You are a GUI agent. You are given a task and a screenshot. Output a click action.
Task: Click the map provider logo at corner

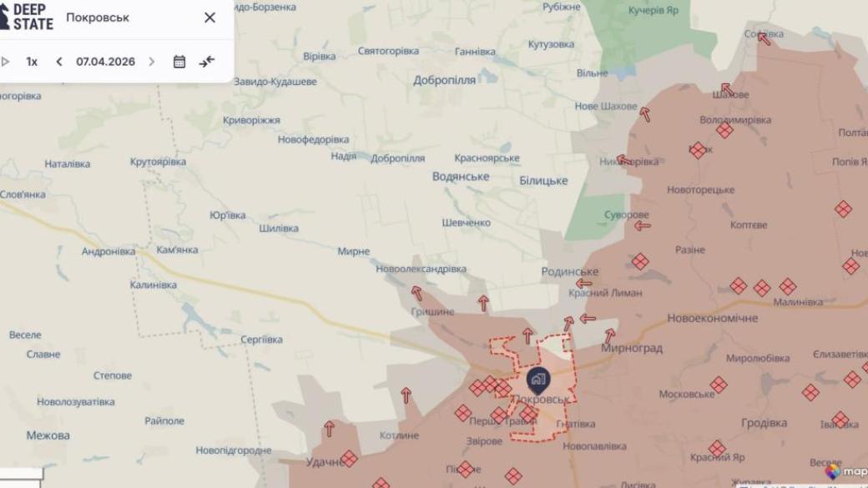tap(845, 471)
